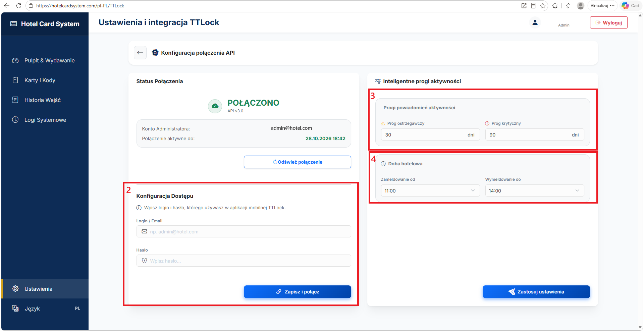Click the browser back arrow
644x331 pixels.
(7, 6)
